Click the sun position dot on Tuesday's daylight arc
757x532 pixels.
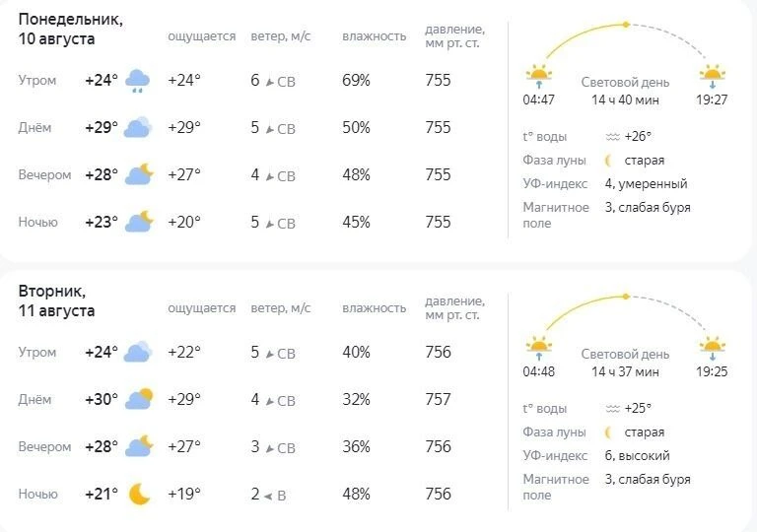pyautogui.click(x=626, y=296)
